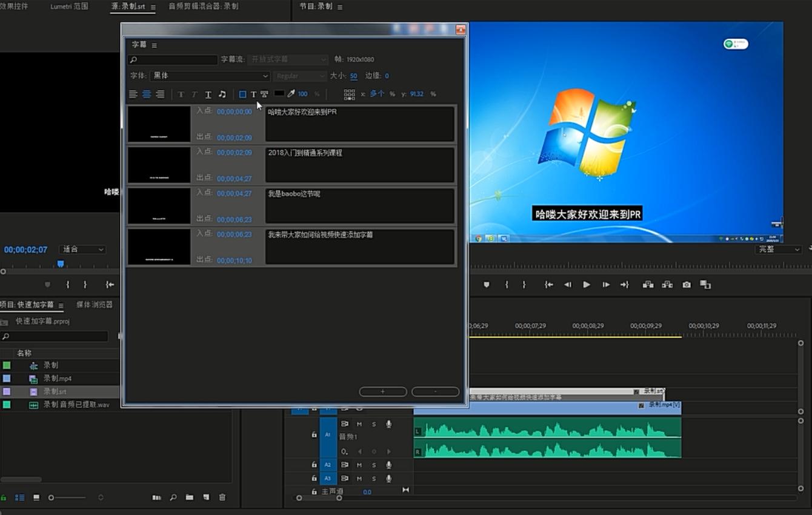Switch to the 媒体浏览器 tab
Image resolution: width=812 pixels, height=515 pixels.
tap(95, 305)
